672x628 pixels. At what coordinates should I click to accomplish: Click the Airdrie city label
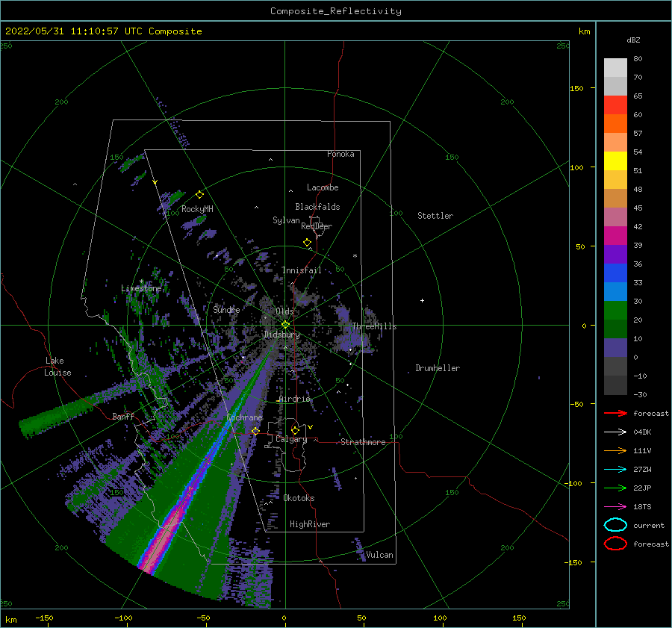(294, 399)
